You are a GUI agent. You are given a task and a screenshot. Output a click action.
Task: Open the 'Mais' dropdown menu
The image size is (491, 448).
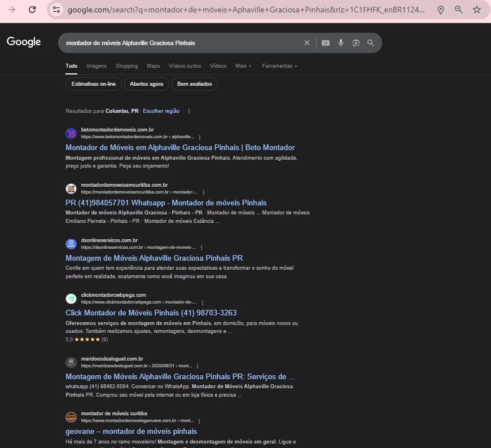point(243,66)
